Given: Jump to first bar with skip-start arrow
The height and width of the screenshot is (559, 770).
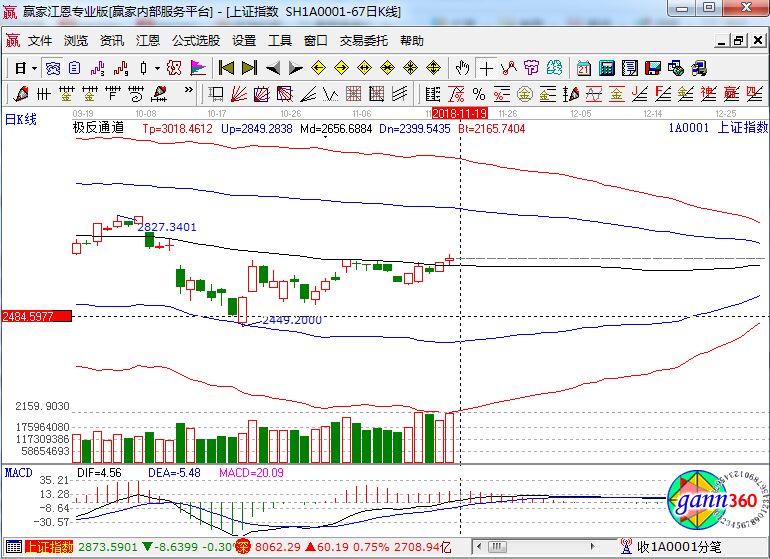Looking at the screenshot, I should (x=227, y=68).
